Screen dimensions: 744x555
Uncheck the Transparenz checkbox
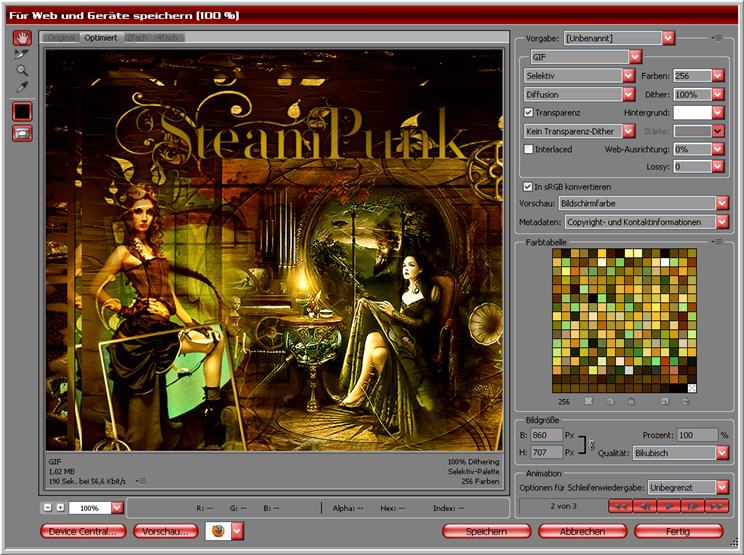point(528,112)
